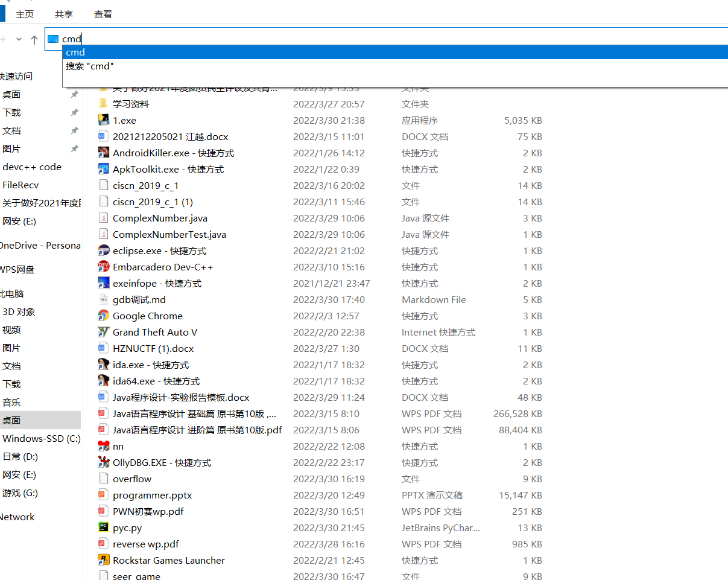Click the Internet 快捷方式 type cell
Viewport: 728px width, 580px height.
pos(438,332)
